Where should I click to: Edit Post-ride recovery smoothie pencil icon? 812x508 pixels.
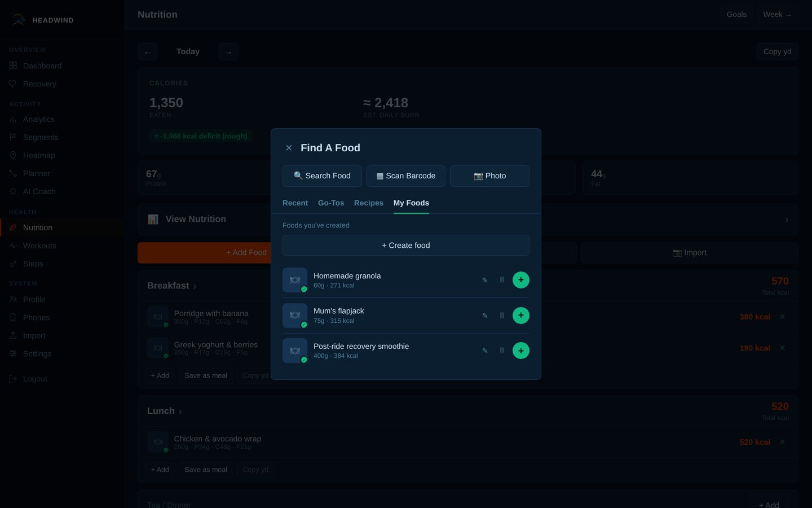point(485,351)
